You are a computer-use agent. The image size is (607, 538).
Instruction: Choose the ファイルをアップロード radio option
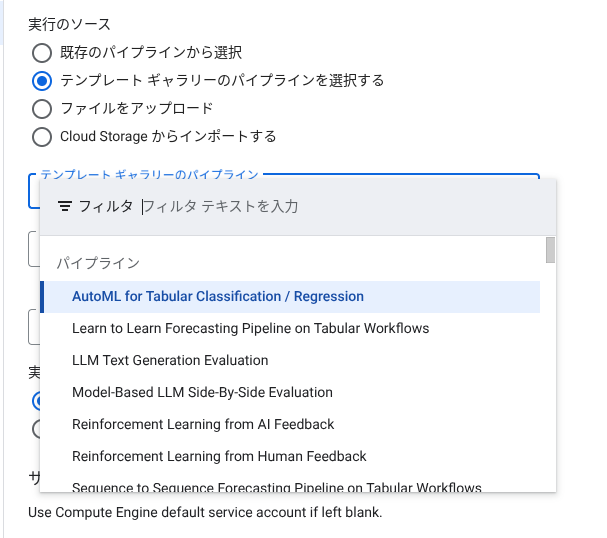click(42, 109)
